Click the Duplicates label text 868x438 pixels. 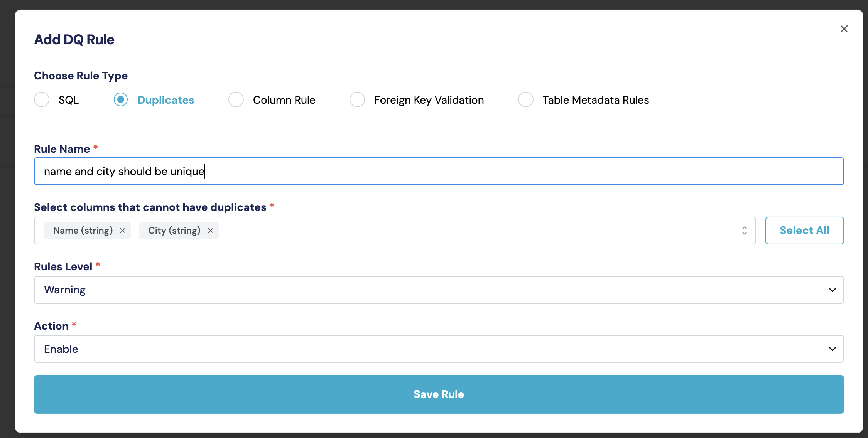click(166, 100)
